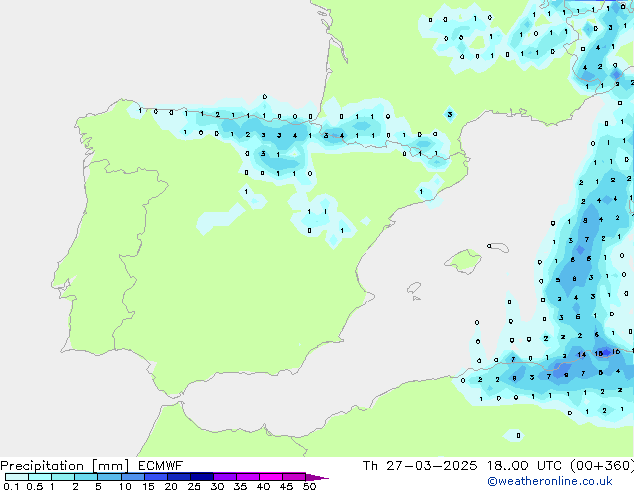Click the '0.1' label on the legend scale

[11, 486]
